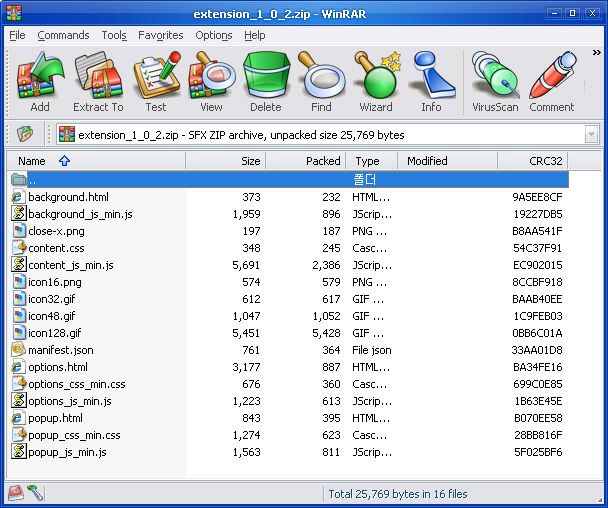
Task: Click size value 3,177
Action: [x=246, y=367]
